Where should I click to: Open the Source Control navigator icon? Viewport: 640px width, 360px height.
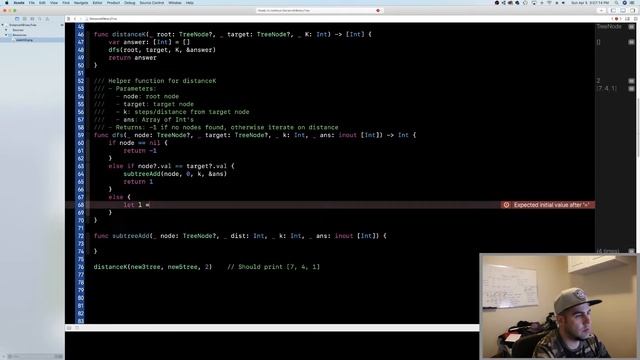24,19
